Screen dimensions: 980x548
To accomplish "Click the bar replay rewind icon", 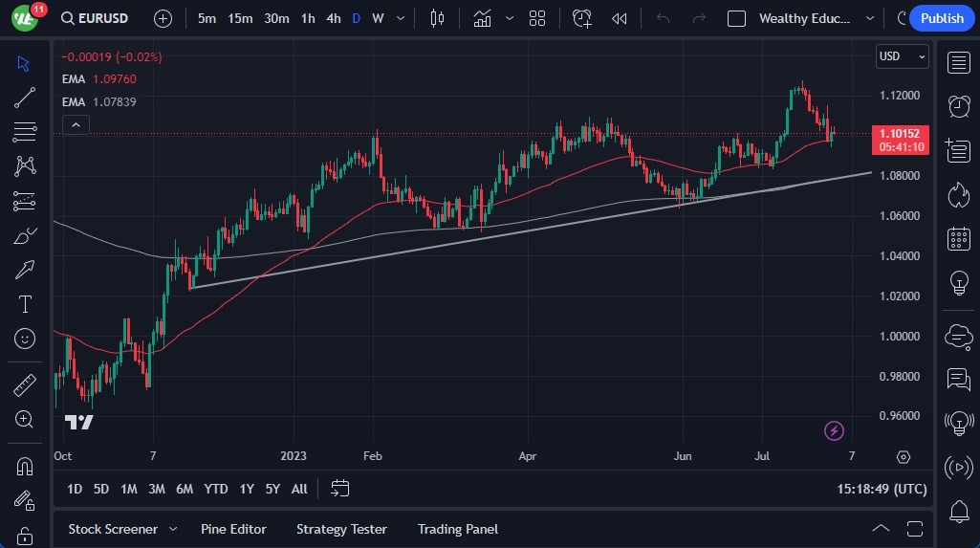I will 620,18.
